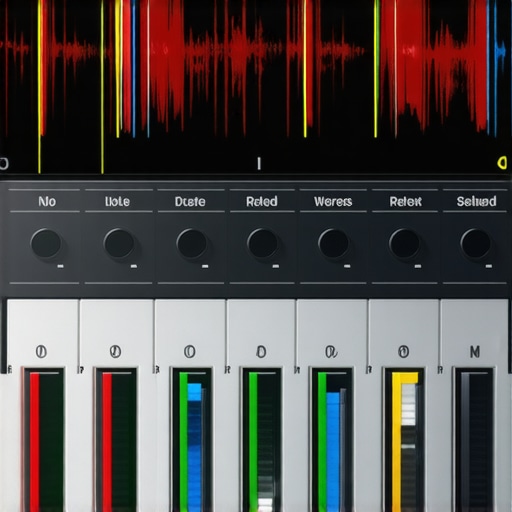Click the round icon on the fourth channel strip

coord(261,352)
